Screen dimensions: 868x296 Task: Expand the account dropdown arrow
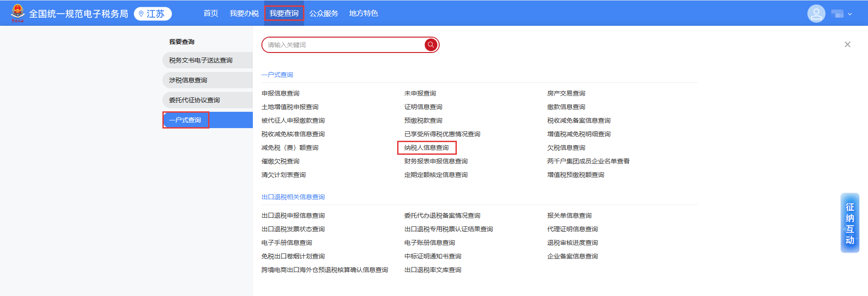[x=850, y=14]
